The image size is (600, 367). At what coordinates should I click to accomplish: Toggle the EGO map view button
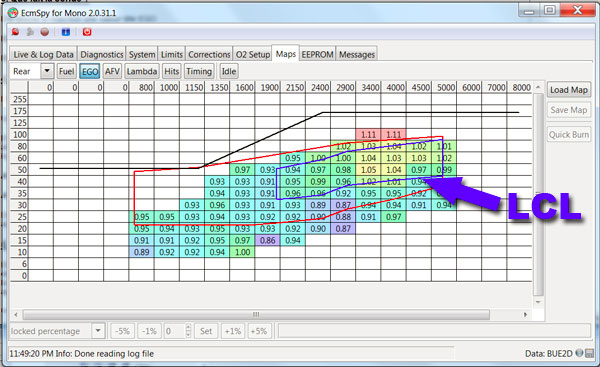tap(90, 72)
